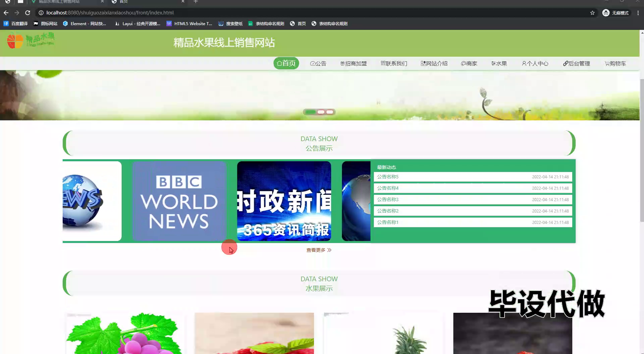Close the 首页 browser tab
The width and height of the screenshot is (644, 354).
(183, 2)
